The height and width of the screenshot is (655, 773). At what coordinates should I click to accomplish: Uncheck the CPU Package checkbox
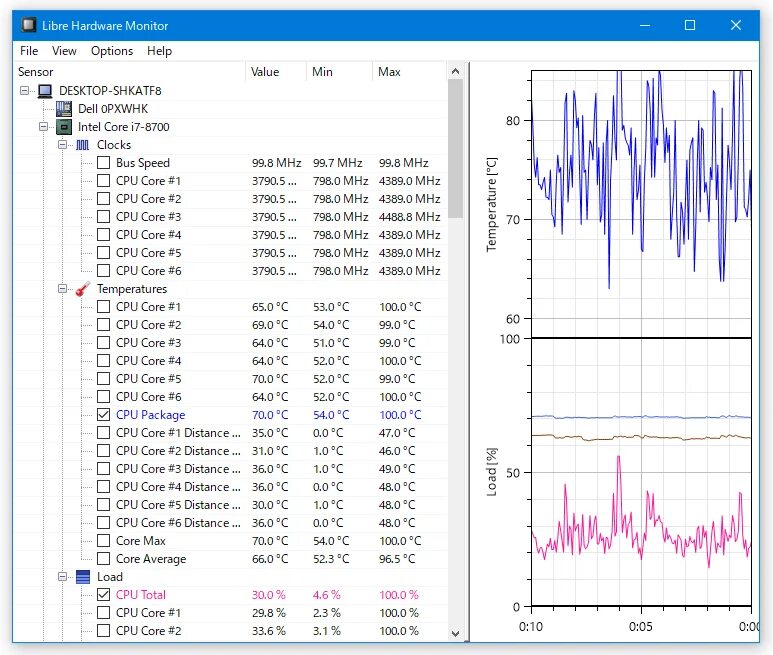click(104, 414)
